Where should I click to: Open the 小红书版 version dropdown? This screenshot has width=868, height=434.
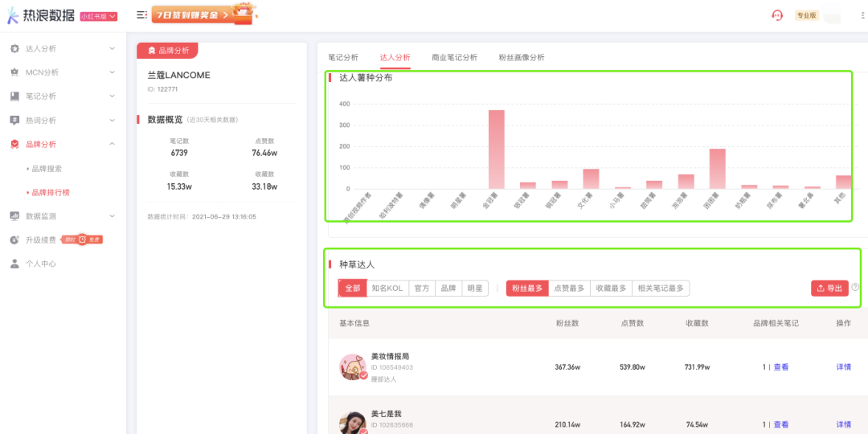tap(99, 17)
